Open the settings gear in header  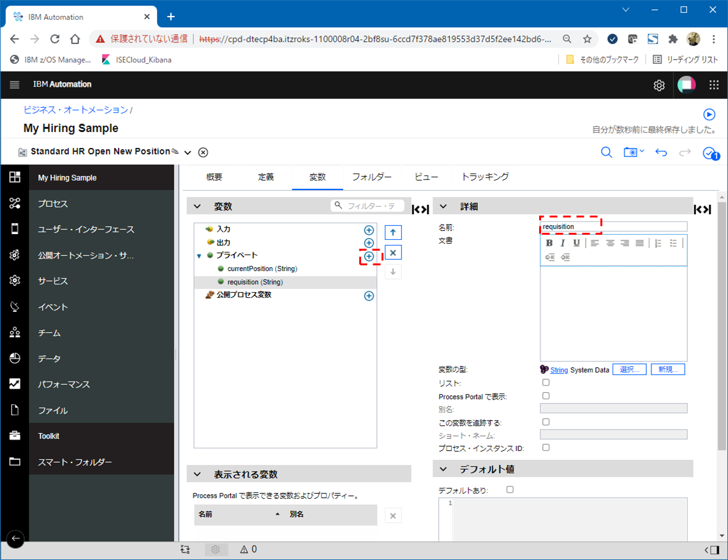coord(659,85)
